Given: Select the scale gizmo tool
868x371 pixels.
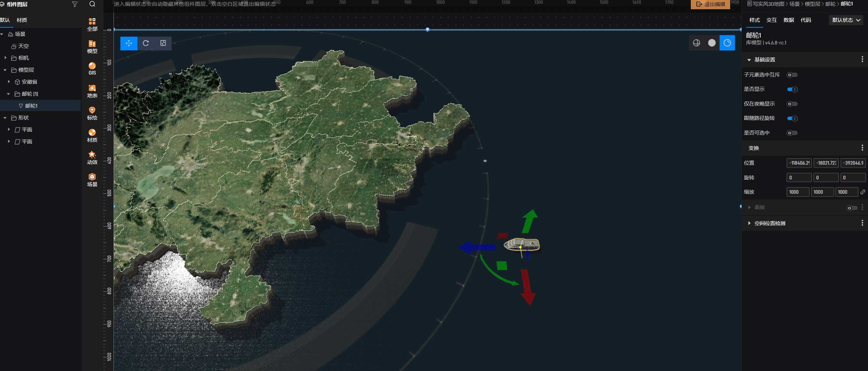Looking at the screenshot, I should 163,43.
